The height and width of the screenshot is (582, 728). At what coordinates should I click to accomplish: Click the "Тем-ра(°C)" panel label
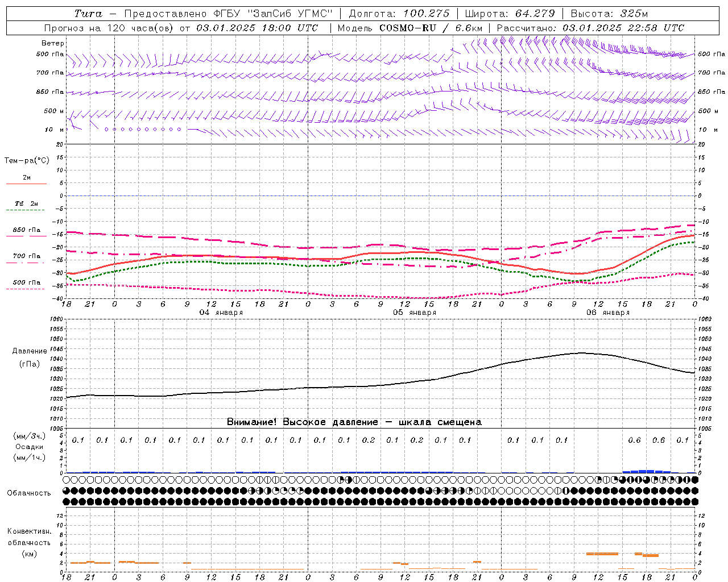point(27,161)
